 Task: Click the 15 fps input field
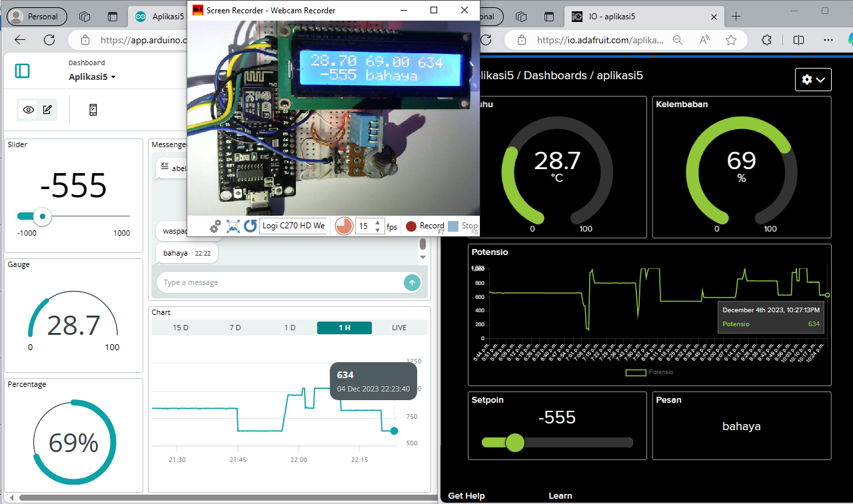[365, 226]
